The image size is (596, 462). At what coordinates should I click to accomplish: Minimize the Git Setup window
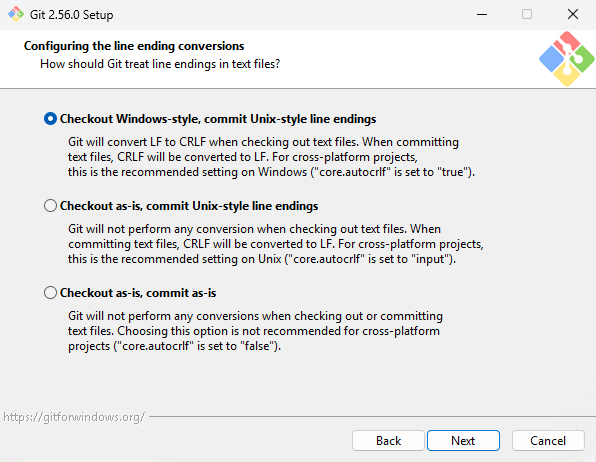[482, 14]
